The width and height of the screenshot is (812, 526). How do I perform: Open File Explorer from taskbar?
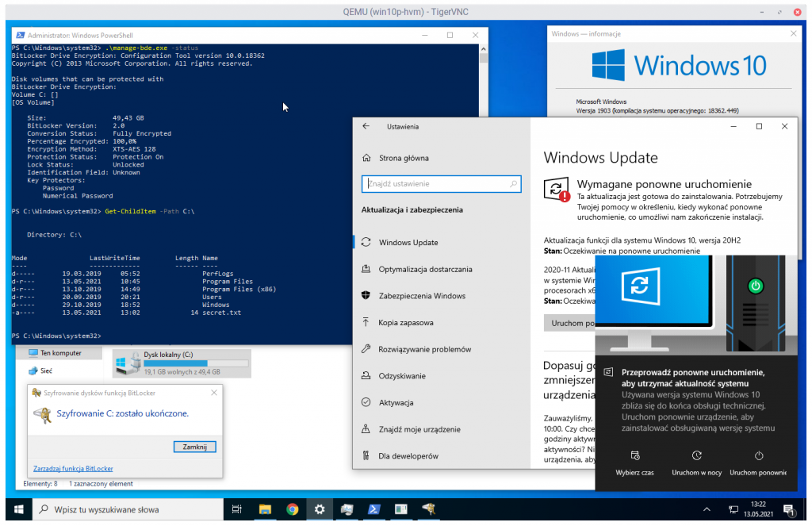point(265,510)
